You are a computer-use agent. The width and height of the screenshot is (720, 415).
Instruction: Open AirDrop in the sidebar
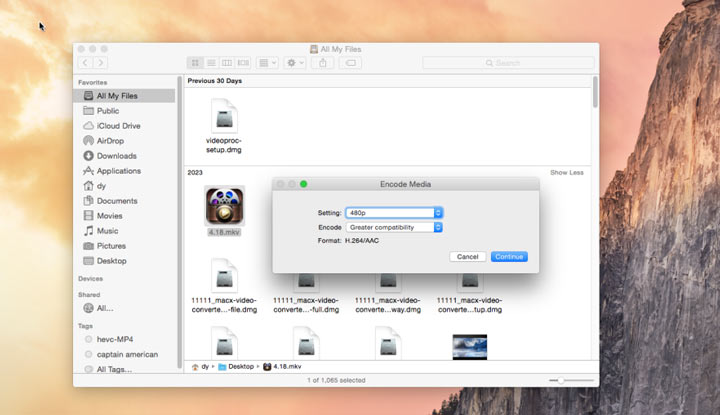[x=110, y=141]
